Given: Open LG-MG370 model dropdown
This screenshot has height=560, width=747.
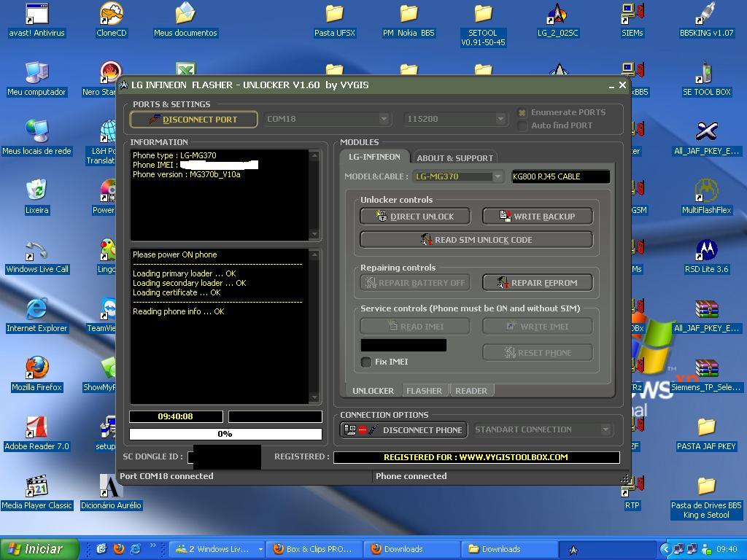Looking at the screenshot, I should 498,176.
